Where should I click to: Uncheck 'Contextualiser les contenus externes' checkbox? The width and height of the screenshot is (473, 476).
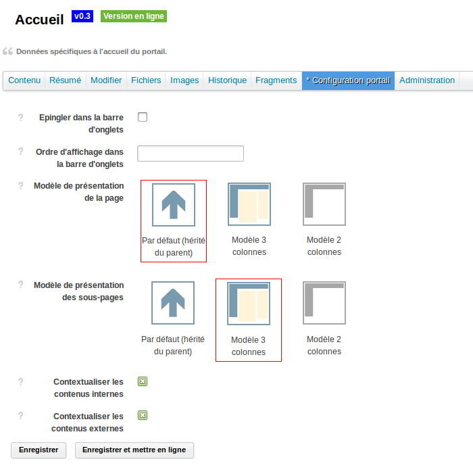pyautogui.click(x=143, y=415)
